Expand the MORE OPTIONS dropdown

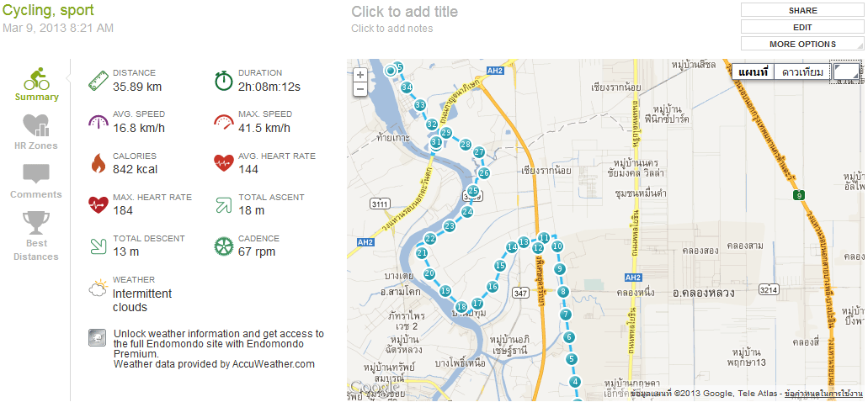[802, 44]
